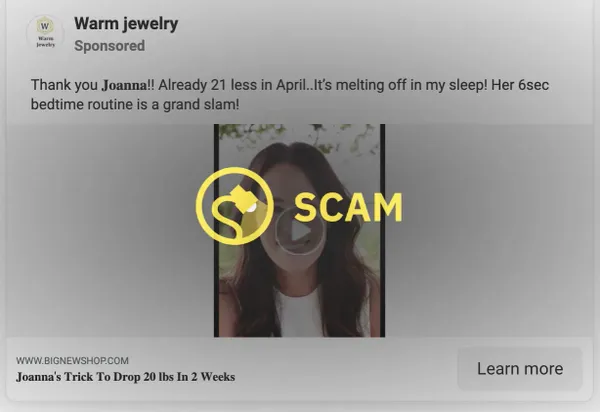Image resolution: width=600 pixels, height=412 pixels.
Task: Open the WWW.BIGNEWSHOP.COM link
Action: click(x=72, y=361)
